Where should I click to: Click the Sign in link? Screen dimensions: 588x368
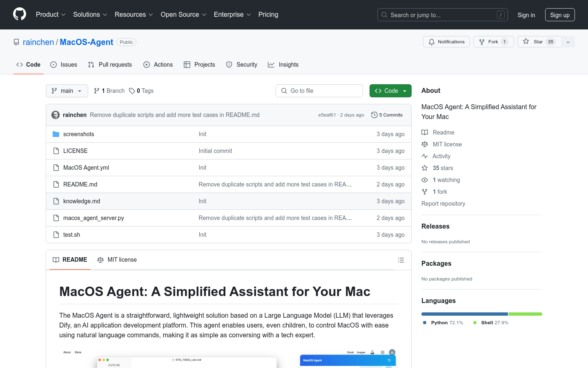click(x=526, y=15)
